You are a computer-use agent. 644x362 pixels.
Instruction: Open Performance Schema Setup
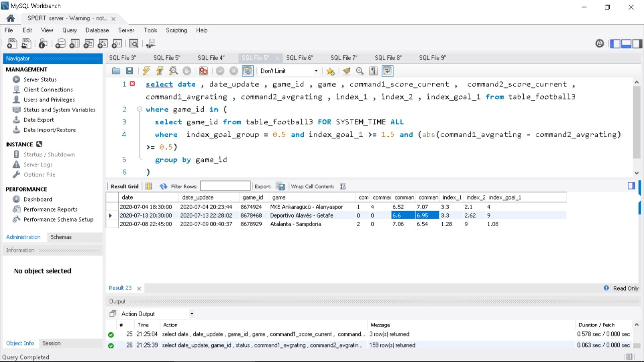point(58,219)
